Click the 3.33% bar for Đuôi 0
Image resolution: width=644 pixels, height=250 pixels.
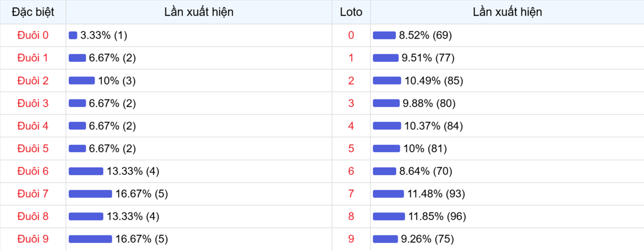[73, 35]
